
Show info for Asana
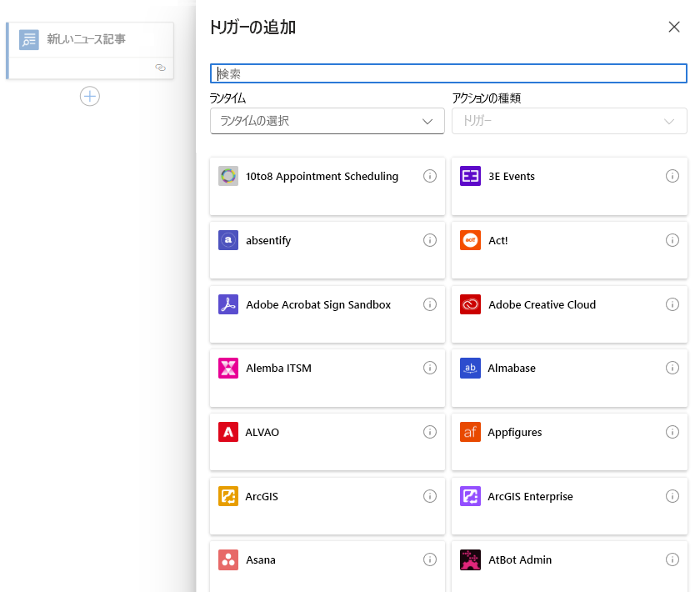pos(430,559)
